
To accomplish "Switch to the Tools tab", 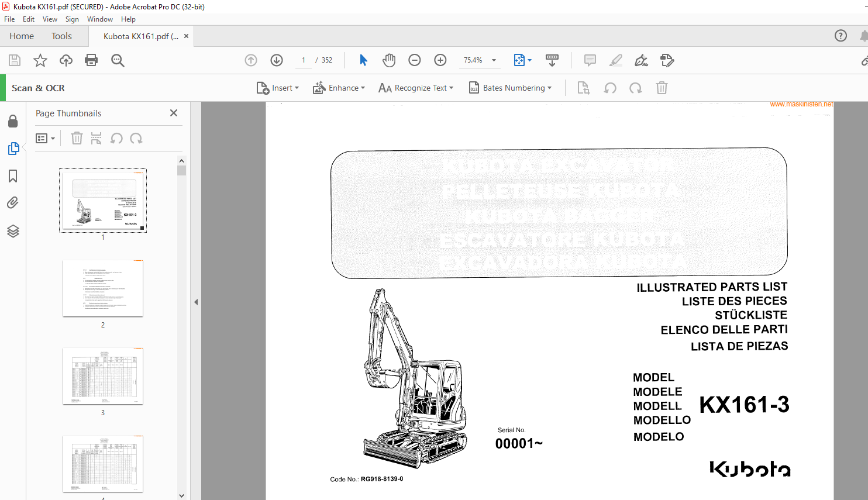I will (61, 36).
